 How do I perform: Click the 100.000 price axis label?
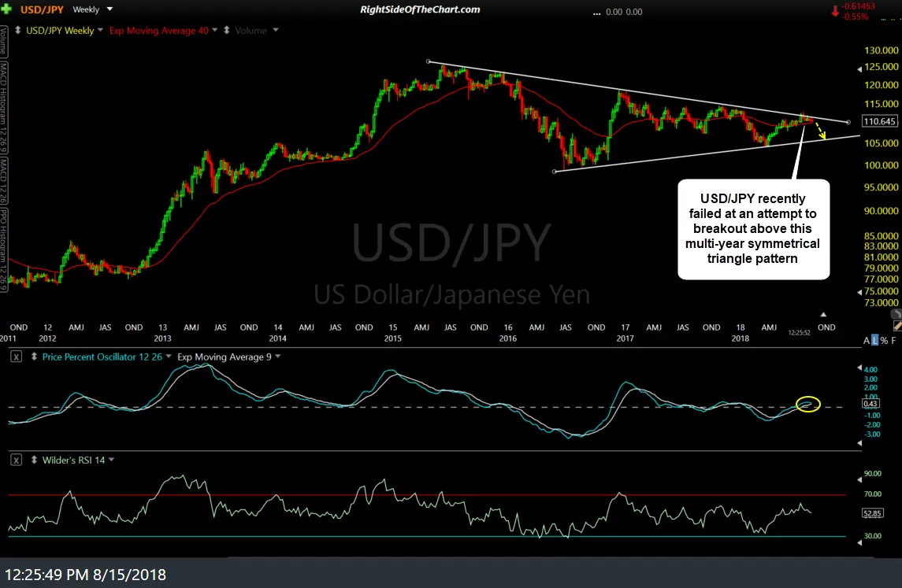point(881,165)
